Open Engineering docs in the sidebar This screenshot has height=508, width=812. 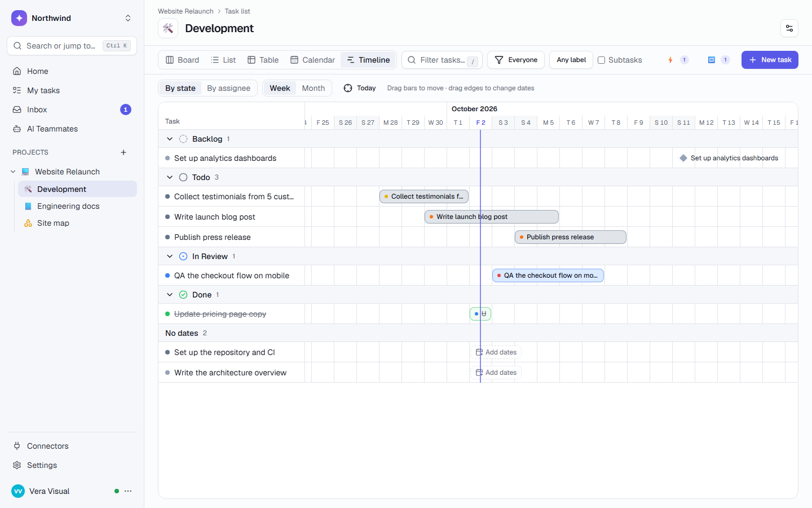tap(77, 206)
